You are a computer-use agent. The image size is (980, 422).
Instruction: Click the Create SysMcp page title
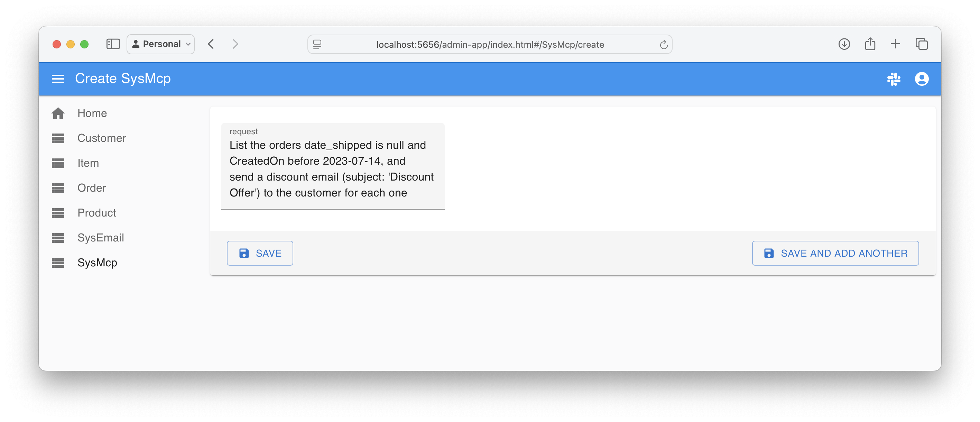tap(123, 79)
